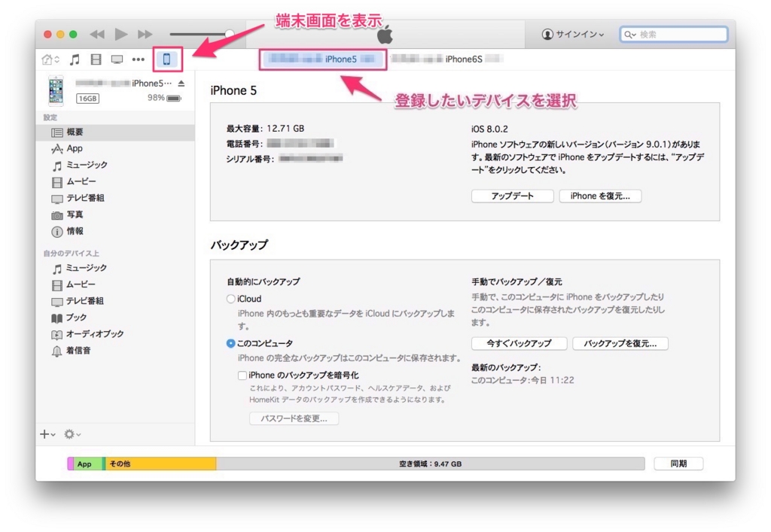Click the このコンピュータ:今日 11:22 text
The width and height of the screenshot is (771, 532).
tap(523, 380)
